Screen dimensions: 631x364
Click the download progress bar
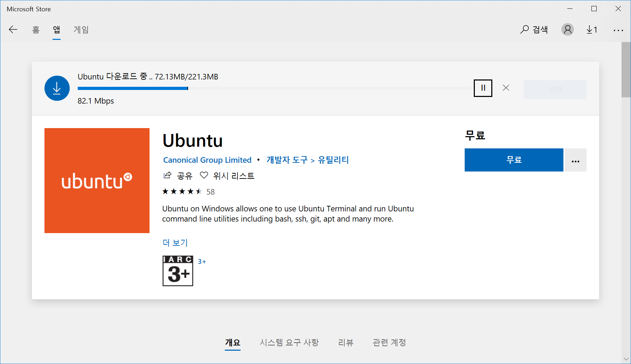pos(275,88)
